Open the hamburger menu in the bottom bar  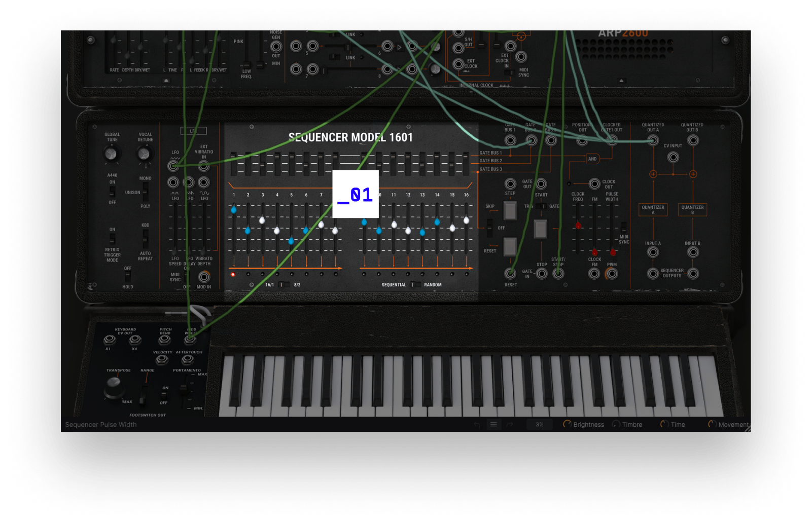click(494, 424)
